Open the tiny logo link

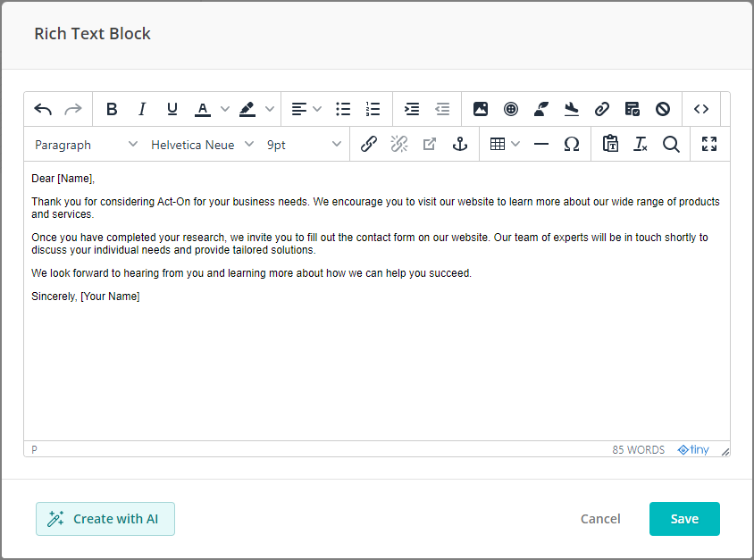(x=693, y=449)
